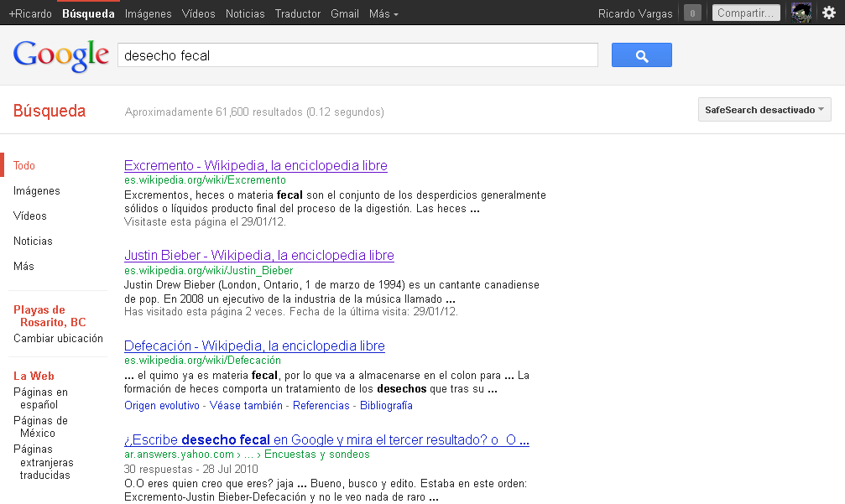Click the Playas de Rosarito, BC location
The image size is (845, 504).
[50, 316]
